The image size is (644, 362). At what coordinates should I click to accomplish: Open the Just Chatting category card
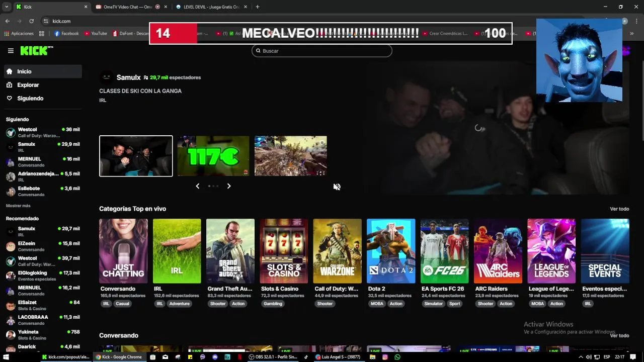123,251
